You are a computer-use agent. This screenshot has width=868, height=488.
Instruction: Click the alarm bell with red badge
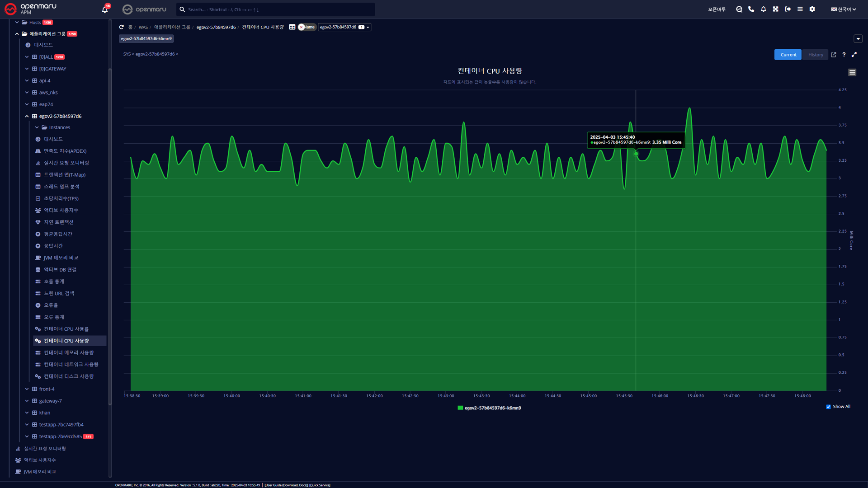pyautogui.click(x=105, y=9)
